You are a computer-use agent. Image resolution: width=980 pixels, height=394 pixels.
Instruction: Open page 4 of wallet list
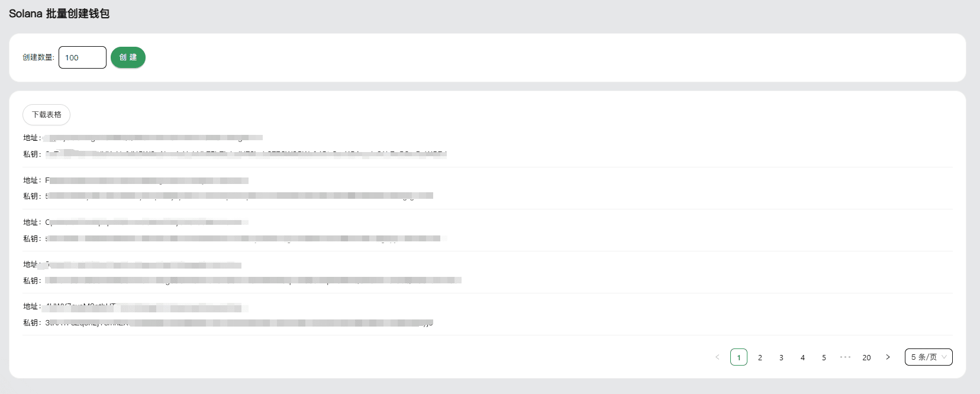802,357
